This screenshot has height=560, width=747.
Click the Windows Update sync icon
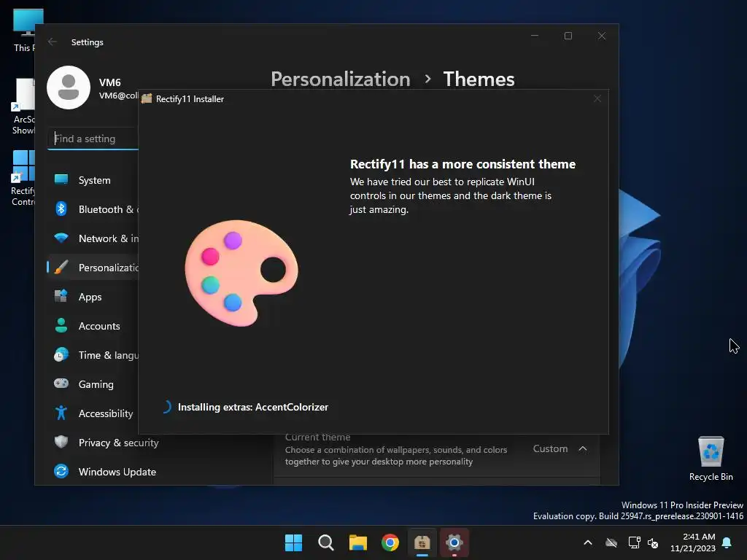61,471
